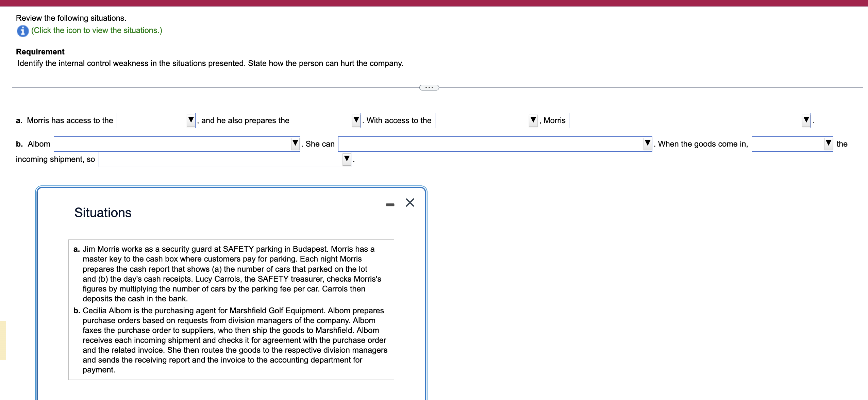
Task: Click the ellipsis divider handle
Action: [x=429, y=88]
